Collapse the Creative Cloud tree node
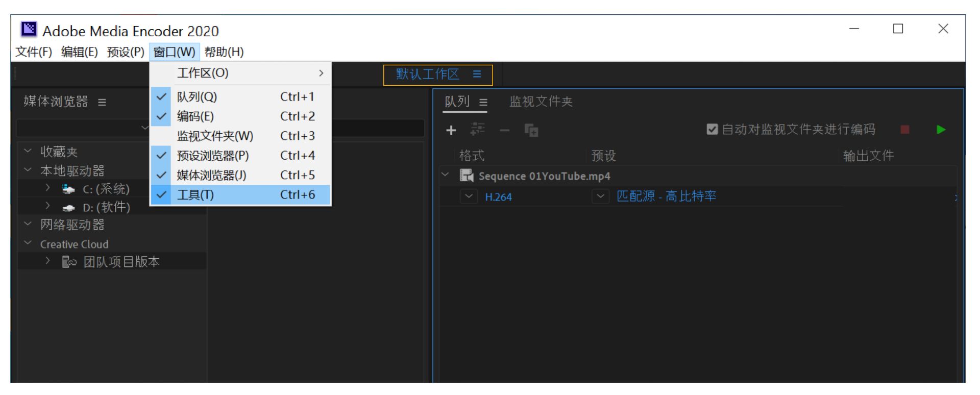This screenshot has height=395, width=980. click(28, 243)
